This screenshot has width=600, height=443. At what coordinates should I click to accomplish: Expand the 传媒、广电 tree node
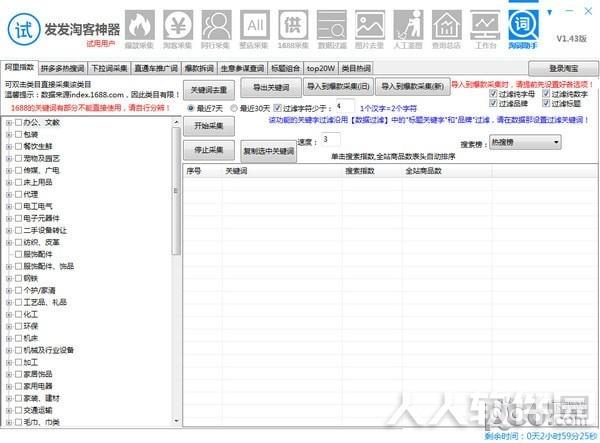pos(9,171)
